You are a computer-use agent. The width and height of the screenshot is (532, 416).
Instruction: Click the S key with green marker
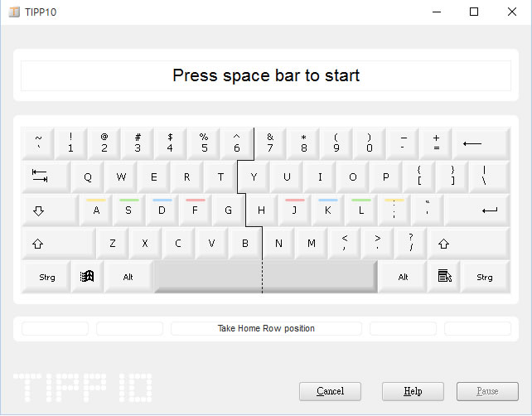coord(129,210)
